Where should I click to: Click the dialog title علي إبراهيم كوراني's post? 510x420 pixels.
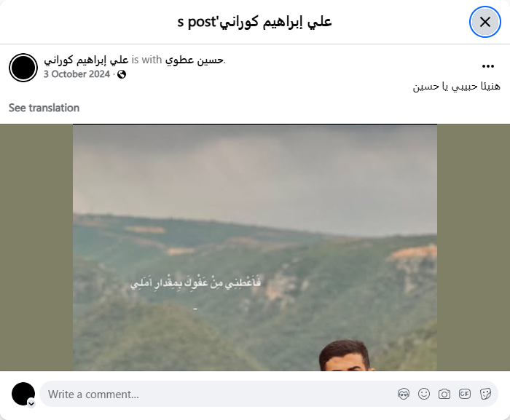pos(255,22)
